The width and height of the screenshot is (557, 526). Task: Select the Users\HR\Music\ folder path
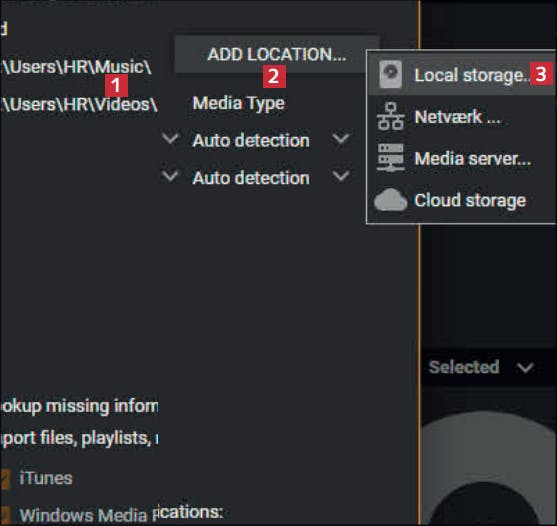[x=76, y=67]
